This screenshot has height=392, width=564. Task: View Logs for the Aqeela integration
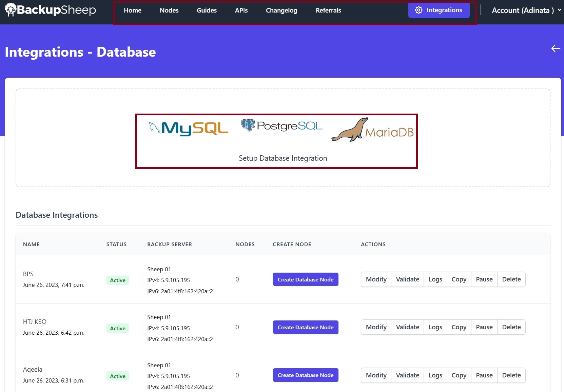(x=435, y=375)
